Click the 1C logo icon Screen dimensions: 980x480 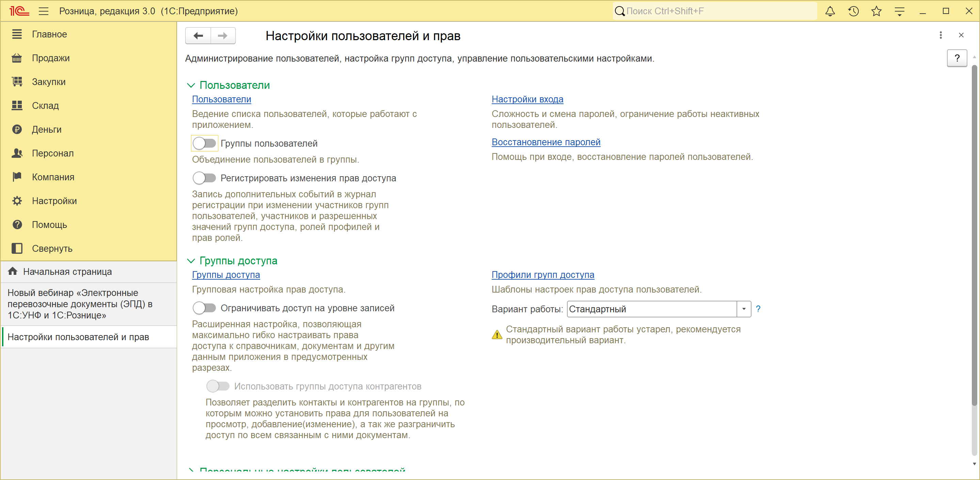(x=19, y=12)
